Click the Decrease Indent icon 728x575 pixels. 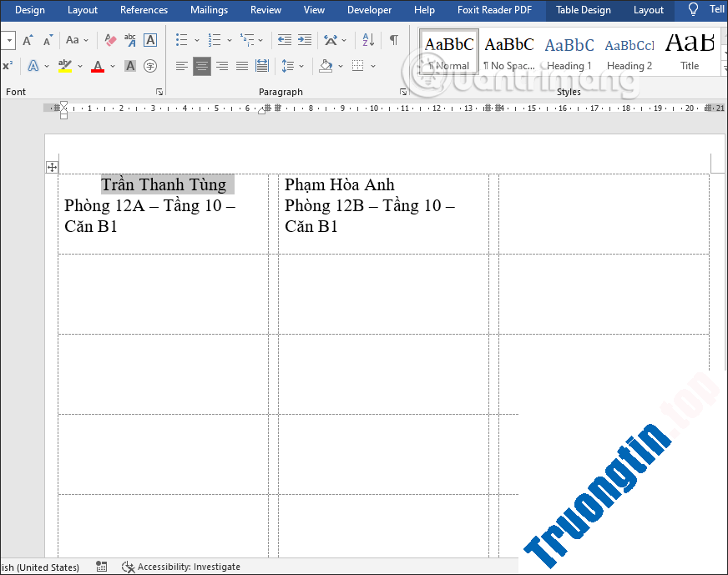click(x=285, y=40)
